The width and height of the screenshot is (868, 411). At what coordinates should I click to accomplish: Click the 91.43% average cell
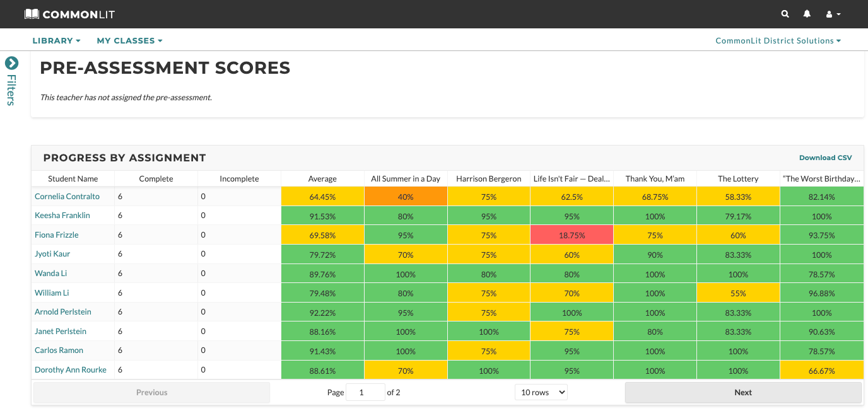(x=322, y=351)
